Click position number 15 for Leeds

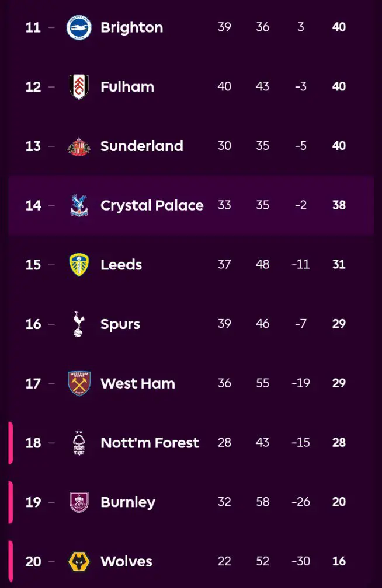(x=33, y=265)
